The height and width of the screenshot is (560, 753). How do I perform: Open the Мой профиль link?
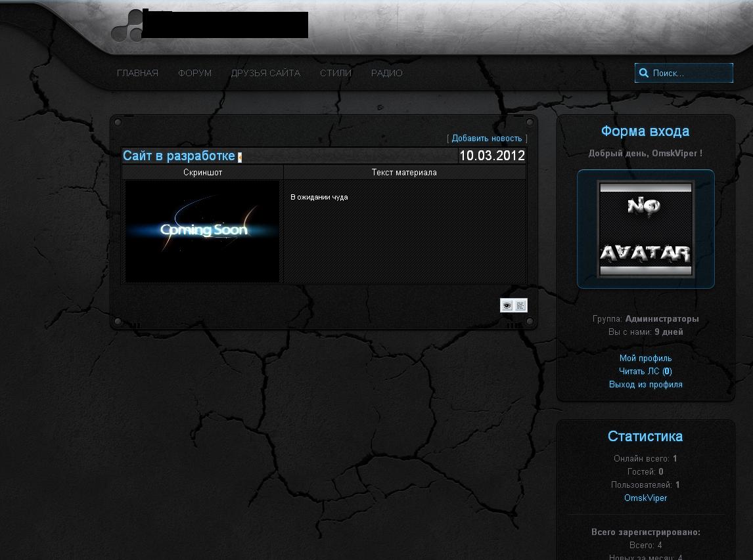645,358
